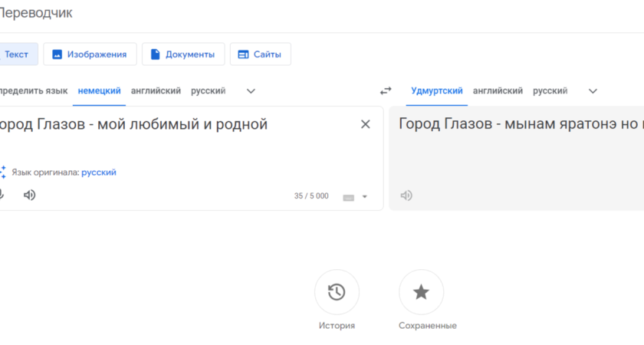Viewport: 644px width, 345px height.
Task: Choose немецкий as source language
Action: [100, 90]
